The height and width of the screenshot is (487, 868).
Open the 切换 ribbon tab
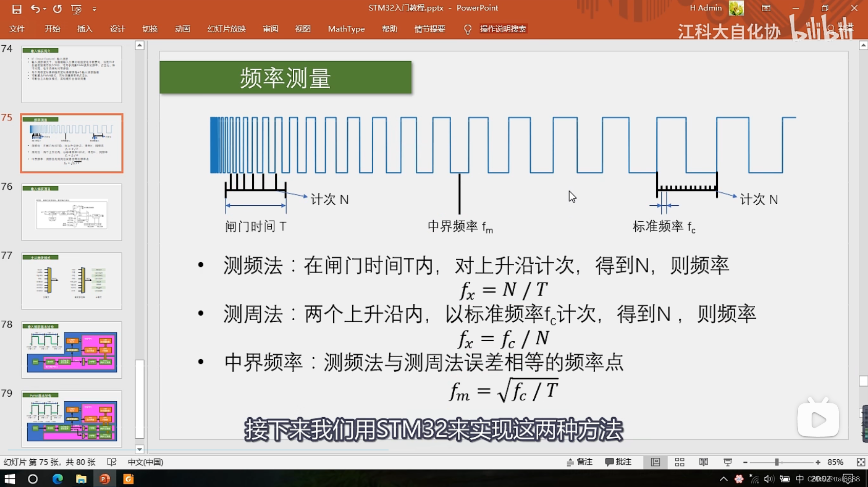[150, 29]
